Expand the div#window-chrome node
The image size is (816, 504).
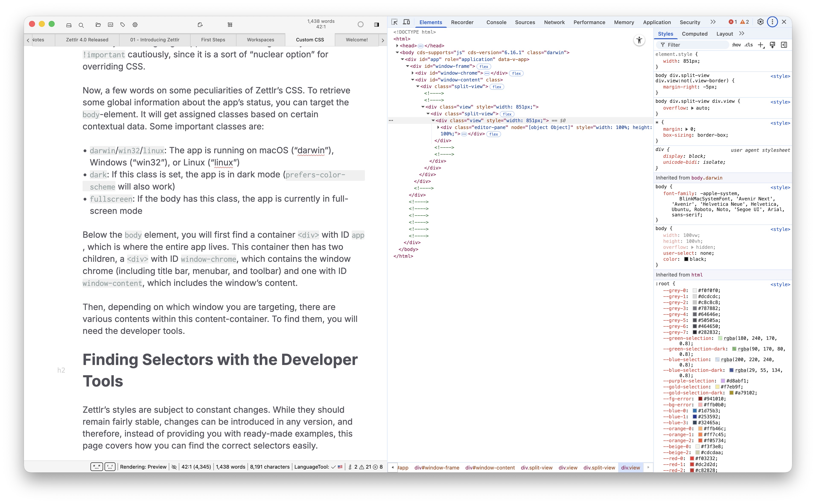pyautogui.click(x=412, y=73)
